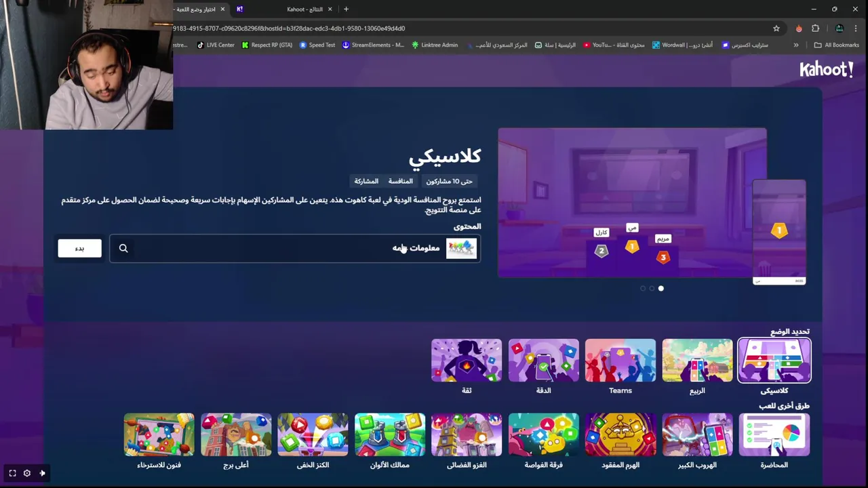Switch to the اختيار وضع اللعبة browser tab

[198, 9]
